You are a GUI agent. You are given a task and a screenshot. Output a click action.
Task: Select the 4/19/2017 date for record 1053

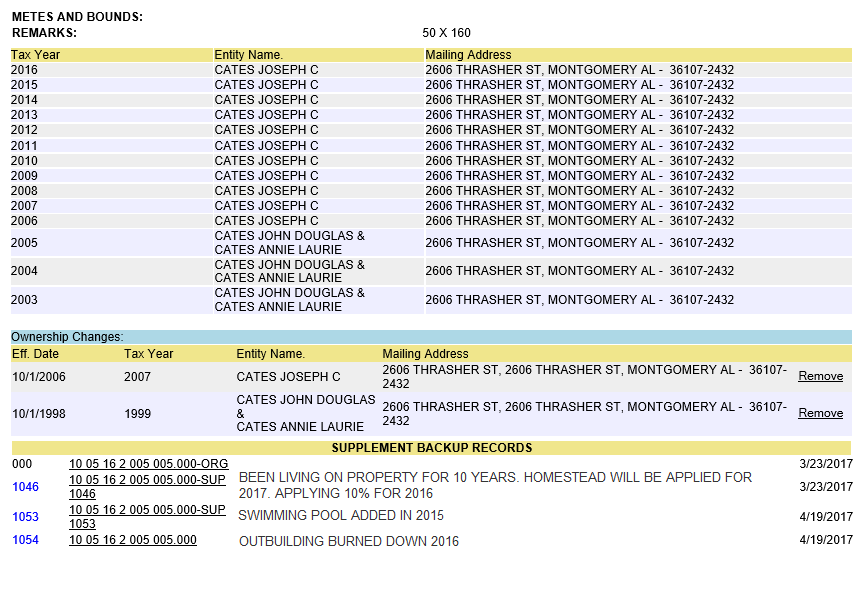(x=826, y=517)
